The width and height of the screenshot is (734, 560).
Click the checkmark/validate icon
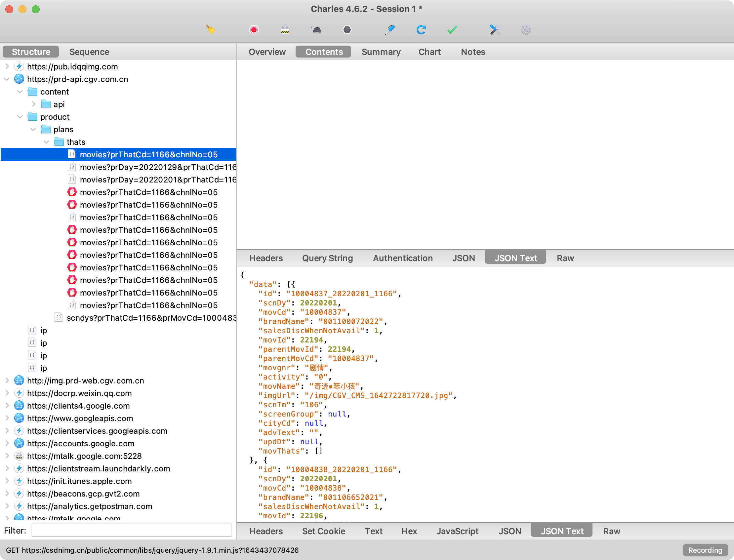tap(453, 29)
